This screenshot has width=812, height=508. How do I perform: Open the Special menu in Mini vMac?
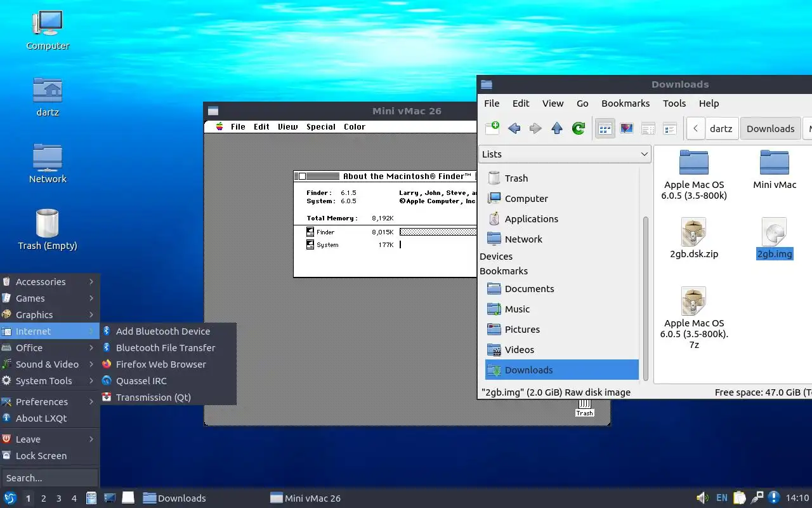(321, 126)
